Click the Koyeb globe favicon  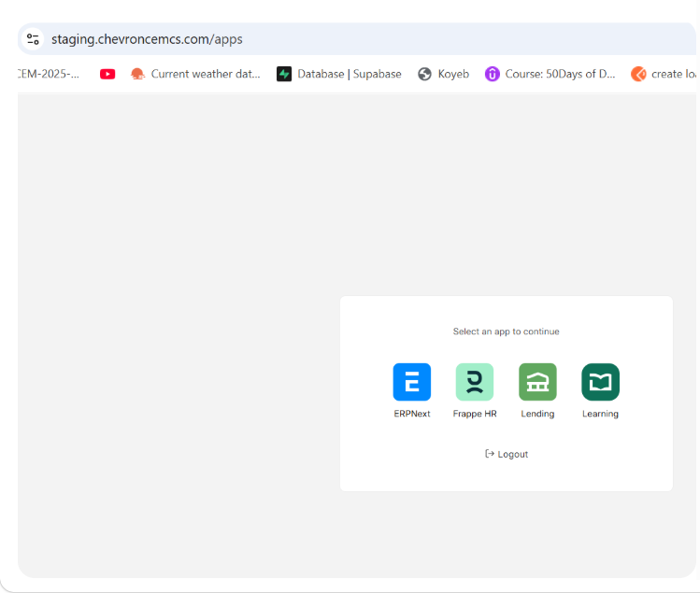click(x=424, y=74)
